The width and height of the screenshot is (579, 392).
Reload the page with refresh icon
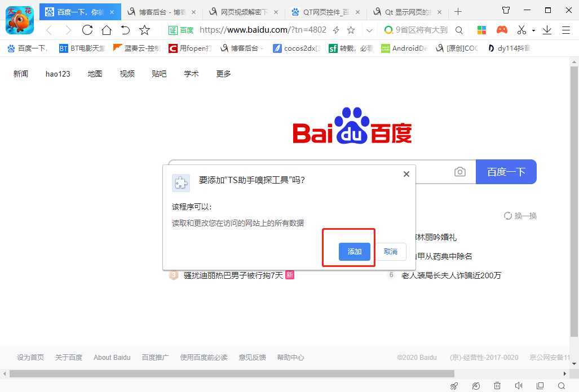pyautogui.click(x=87, y=30)
